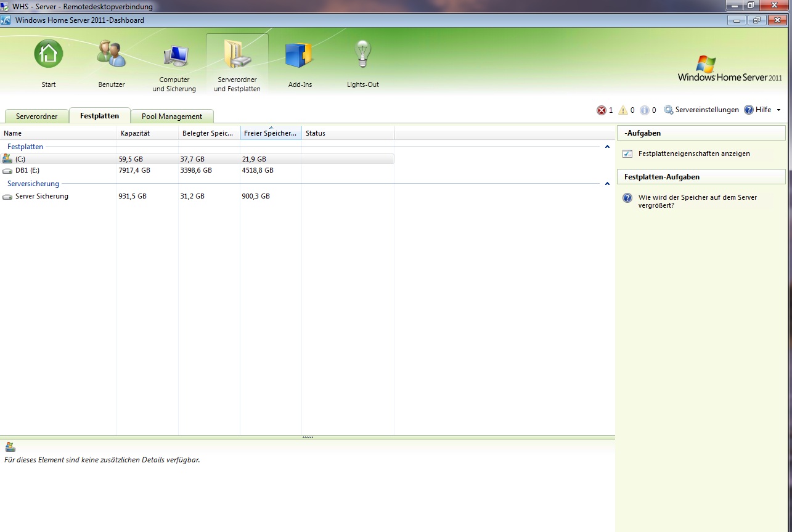Open Servereinstellungen link

707,110
